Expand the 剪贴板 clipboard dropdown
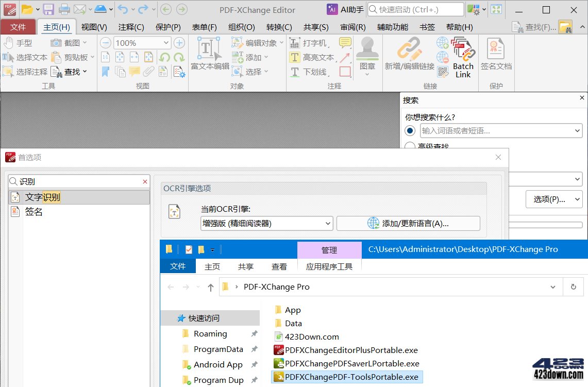Image resolution: width=588 pixels, height=387 pixels. click(x=92, y=57)
